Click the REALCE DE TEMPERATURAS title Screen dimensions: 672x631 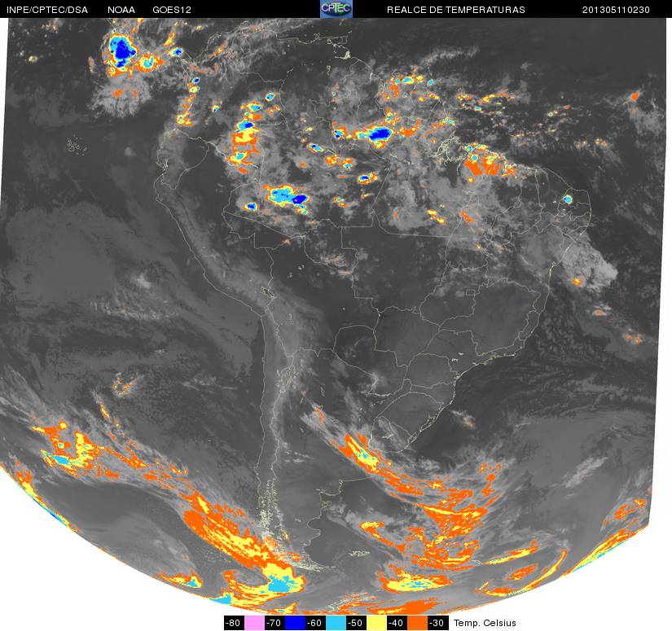[x=456, y=10]
